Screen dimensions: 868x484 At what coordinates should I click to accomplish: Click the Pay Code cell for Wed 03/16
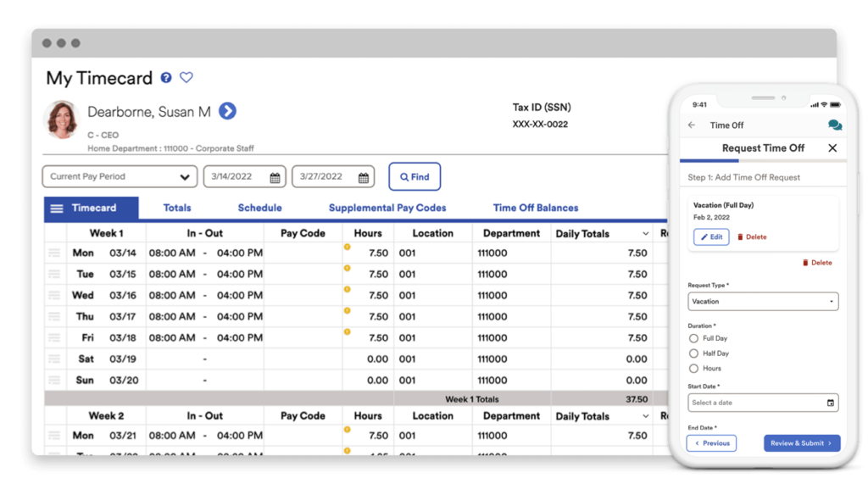[303, 295]
